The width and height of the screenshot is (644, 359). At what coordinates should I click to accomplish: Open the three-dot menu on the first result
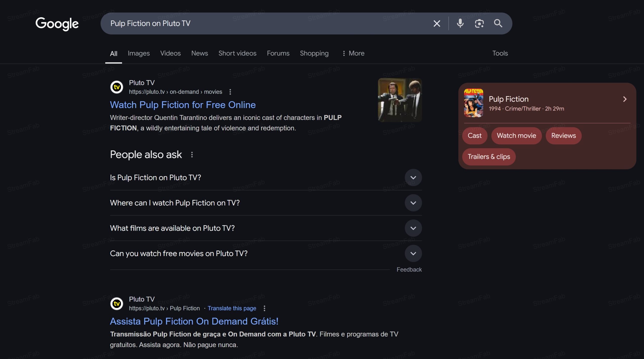[x=230, y=92]
